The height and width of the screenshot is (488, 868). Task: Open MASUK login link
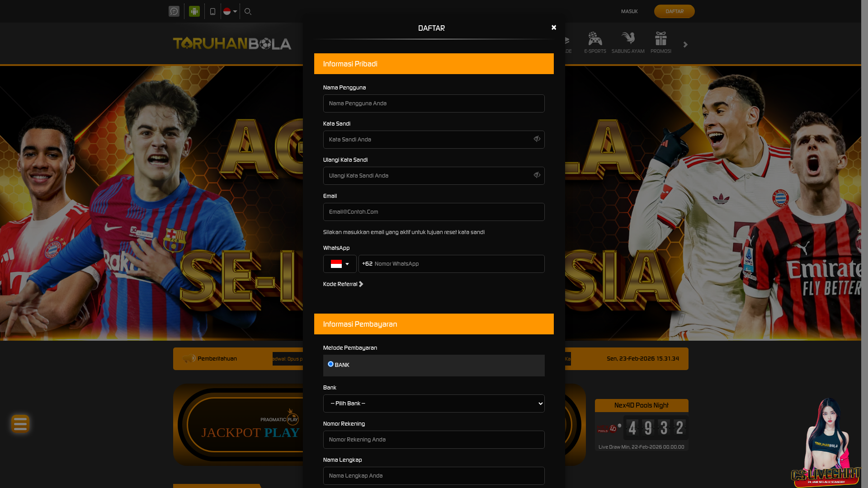[x=629, y=11]
